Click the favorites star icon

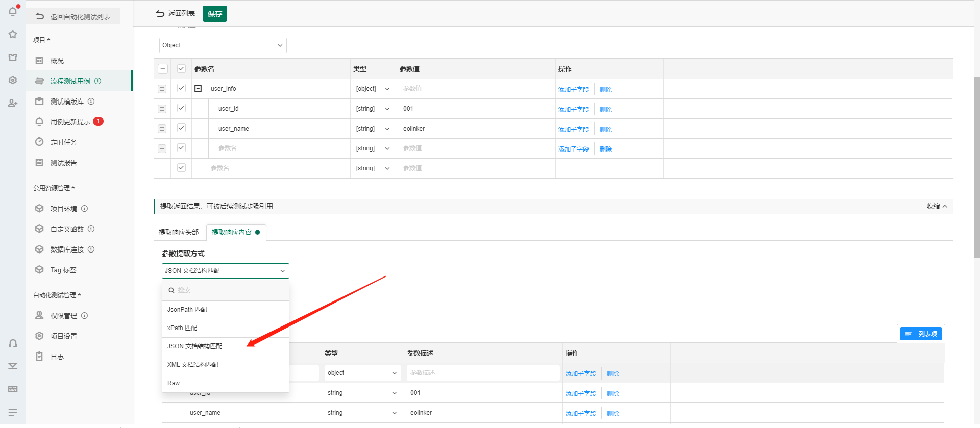13,34
